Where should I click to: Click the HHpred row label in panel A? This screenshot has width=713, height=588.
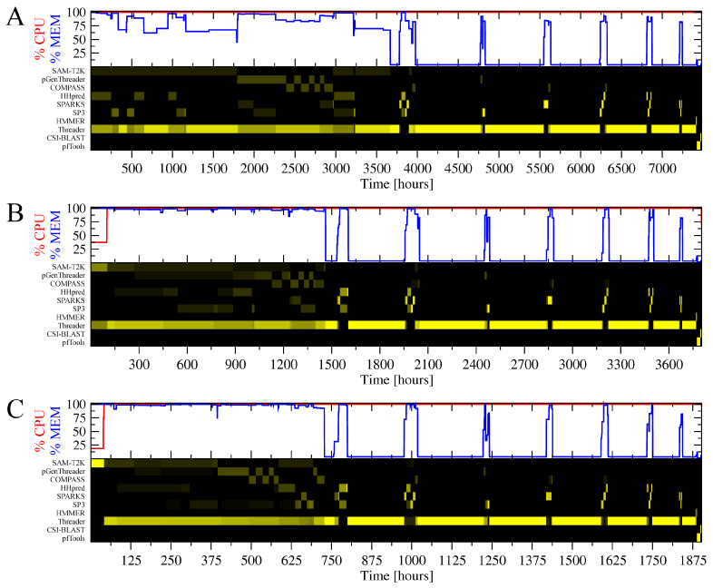click(x=73, y=96)
